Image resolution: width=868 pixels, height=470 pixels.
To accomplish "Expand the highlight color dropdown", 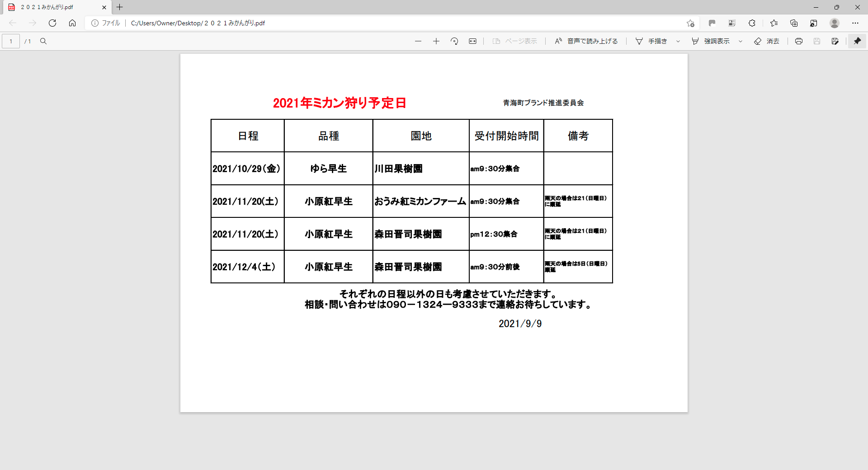I will pos(741,41).
